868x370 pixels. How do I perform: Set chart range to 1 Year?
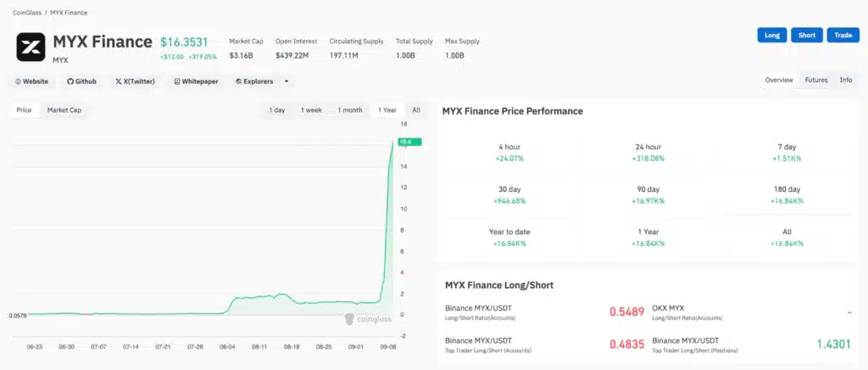coord(387,110)
